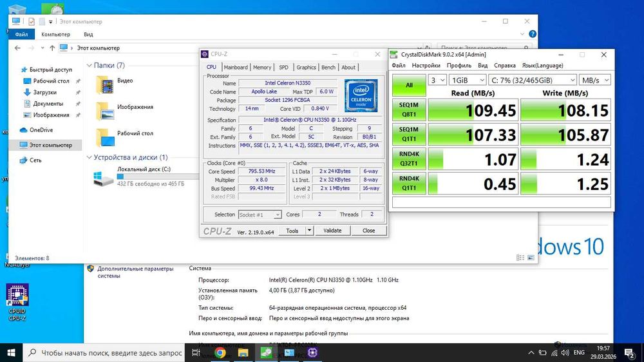Open test count dropdown showing 3
Screen dimensions: 644x362
[x=437, y=80]
